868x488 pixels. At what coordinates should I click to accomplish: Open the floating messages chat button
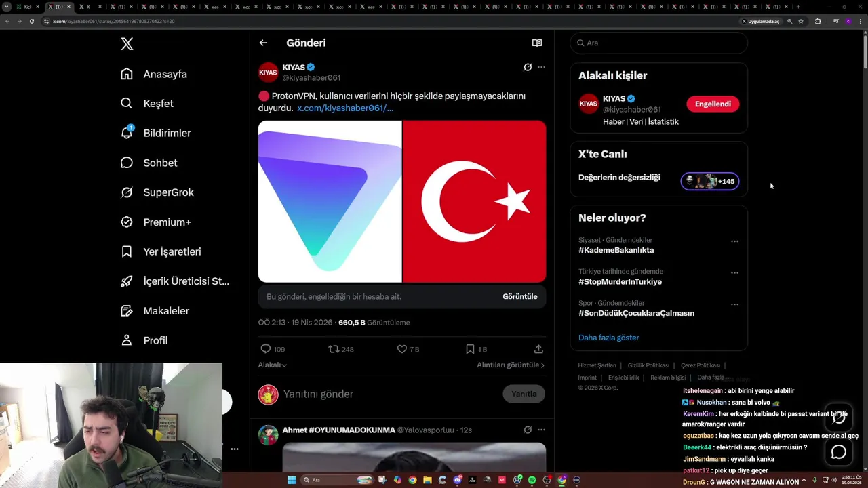click(839, 452)
